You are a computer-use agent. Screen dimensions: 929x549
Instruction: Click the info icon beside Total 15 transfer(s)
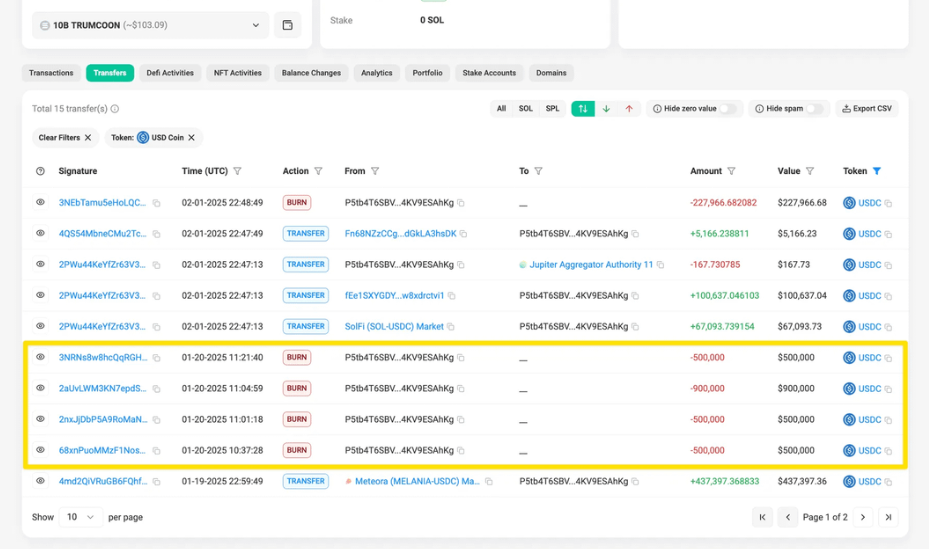click(115, 109)
